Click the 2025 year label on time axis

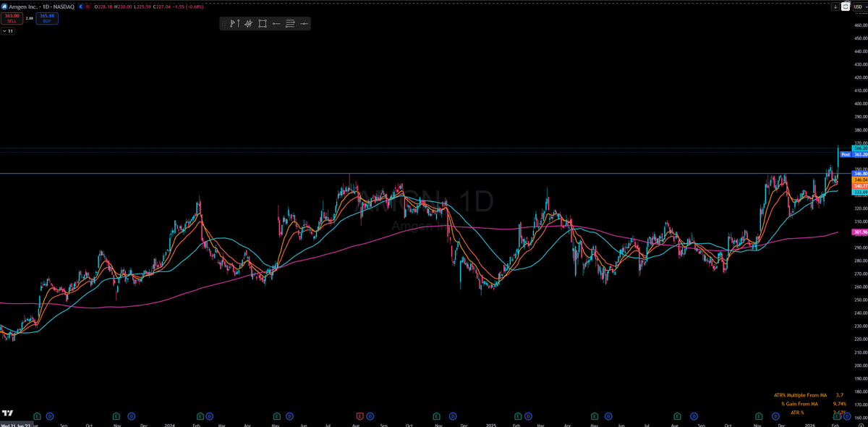491,425
